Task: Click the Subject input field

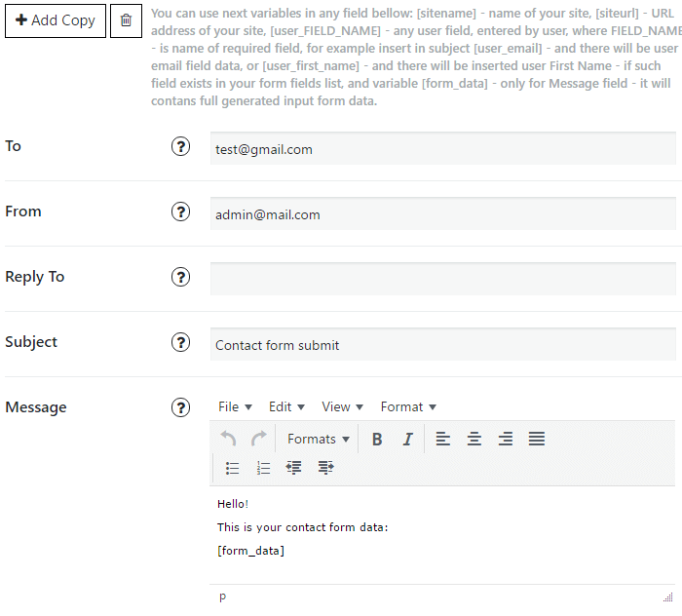Action: [442, 344]
